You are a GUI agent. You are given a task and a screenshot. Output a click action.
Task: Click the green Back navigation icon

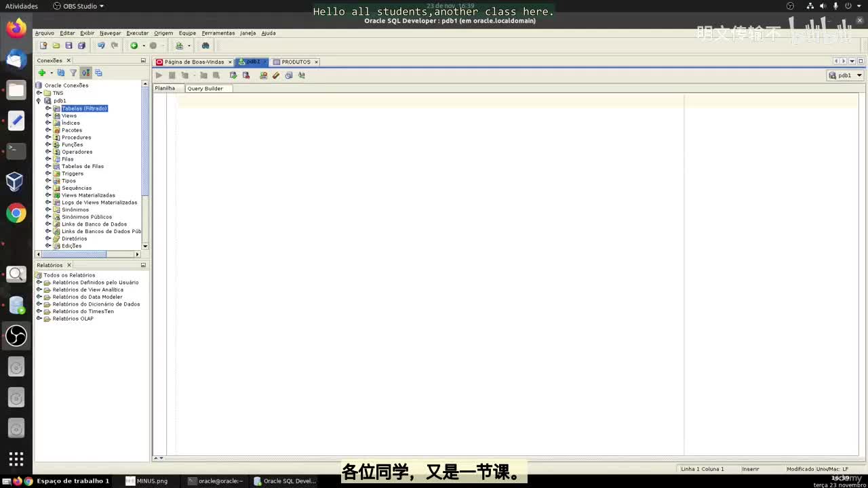[134, 45]
